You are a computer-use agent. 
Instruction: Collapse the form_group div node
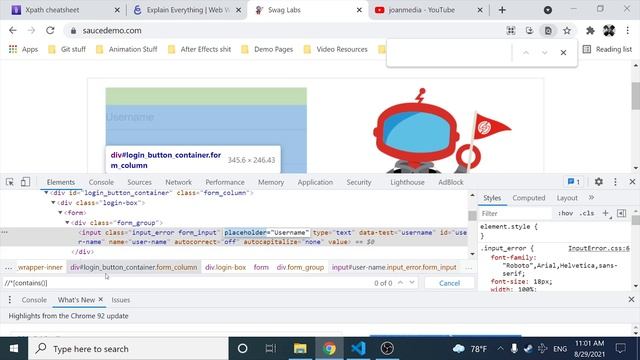tap(67, 223)
